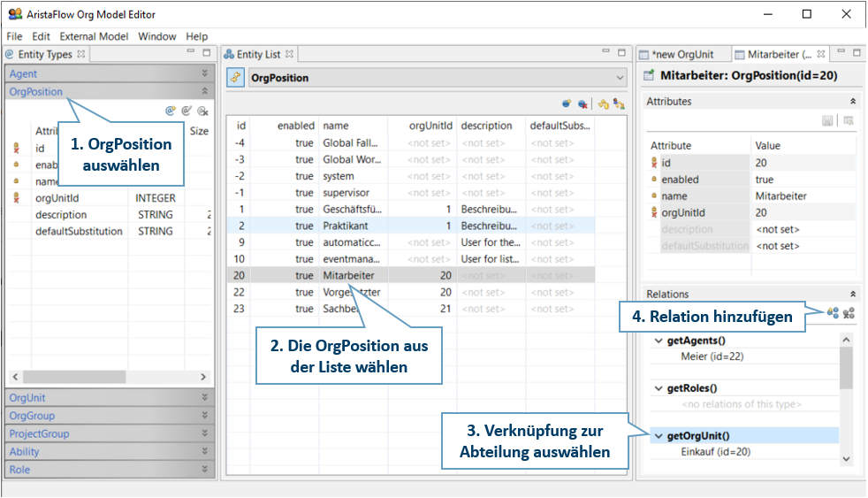Select the Mitarbeiter row in entity list

pyautogui.click(x=411, y=275)
